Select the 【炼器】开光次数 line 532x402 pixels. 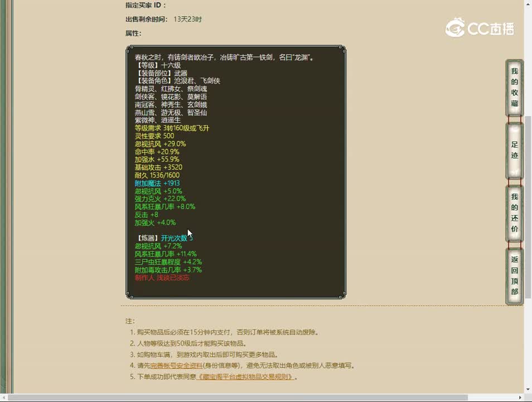click(164, 238)
